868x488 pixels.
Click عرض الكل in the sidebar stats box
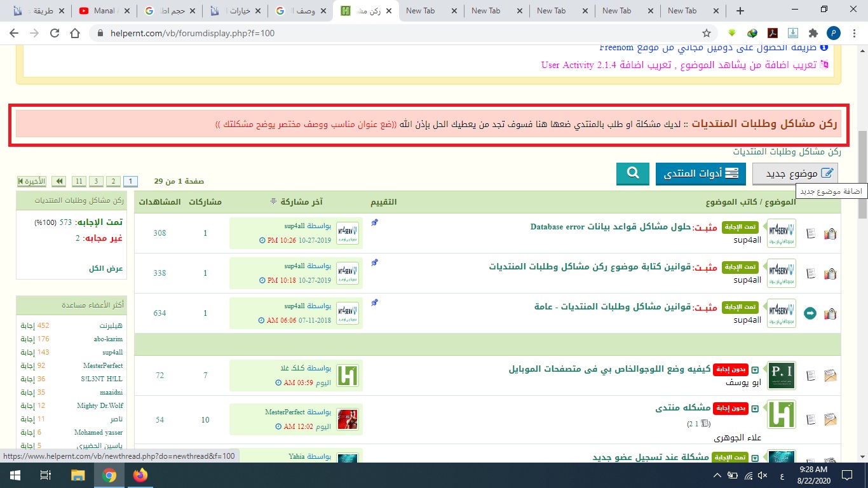pos(105,269)
